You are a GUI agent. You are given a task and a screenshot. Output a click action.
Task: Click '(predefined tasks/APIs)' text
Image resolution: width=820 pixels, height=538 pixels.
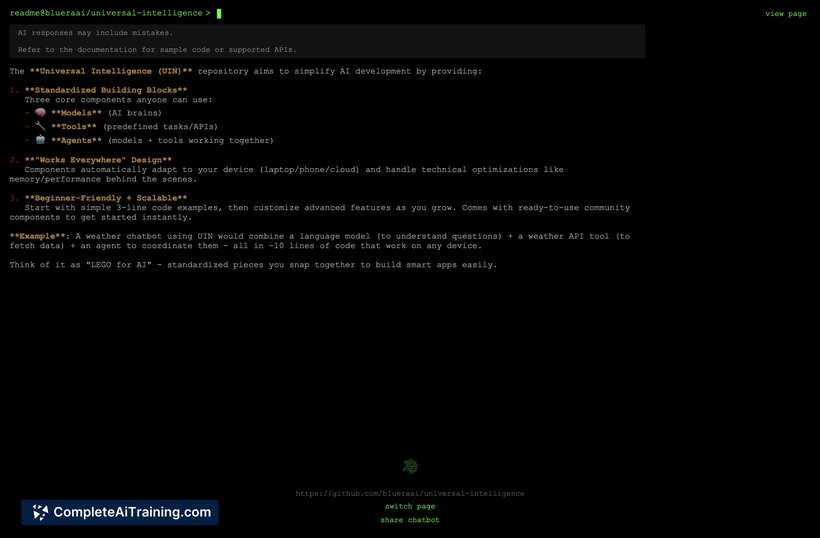(x=160, y=127)
